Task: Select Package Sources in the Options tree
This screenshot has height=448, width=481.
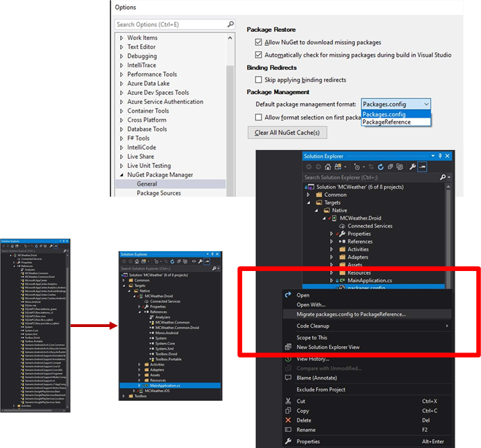Action: 158,193
